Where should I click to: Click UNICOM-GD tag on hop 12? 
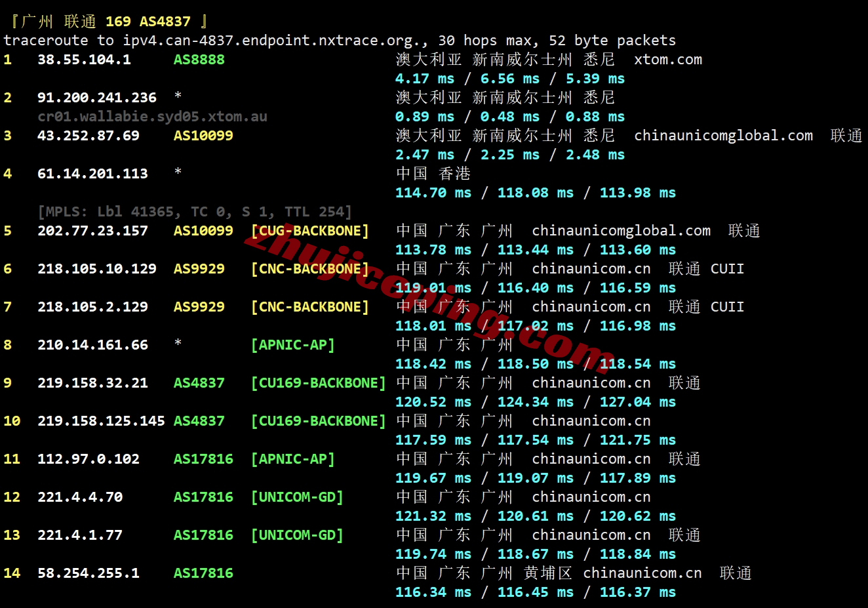297,497
